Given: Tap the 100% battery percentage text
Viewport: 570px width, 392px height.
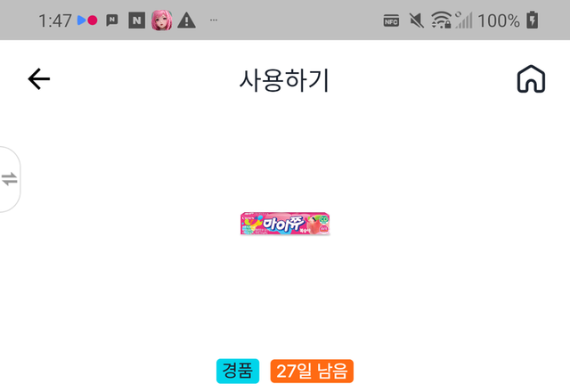Looking at the screenshot, I should [499, 20].
